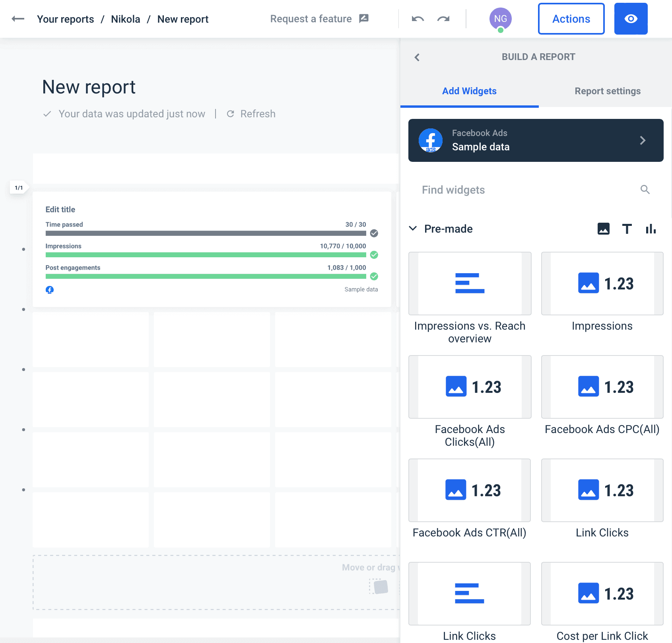
Task: Click the Find widgets search field
Action: (525, 190)
